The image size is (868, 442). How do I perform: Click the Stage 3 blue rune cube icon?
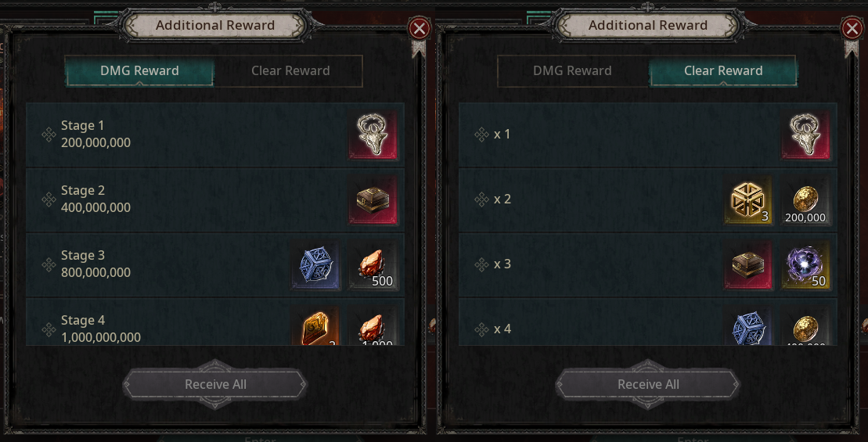pos(315,265)
